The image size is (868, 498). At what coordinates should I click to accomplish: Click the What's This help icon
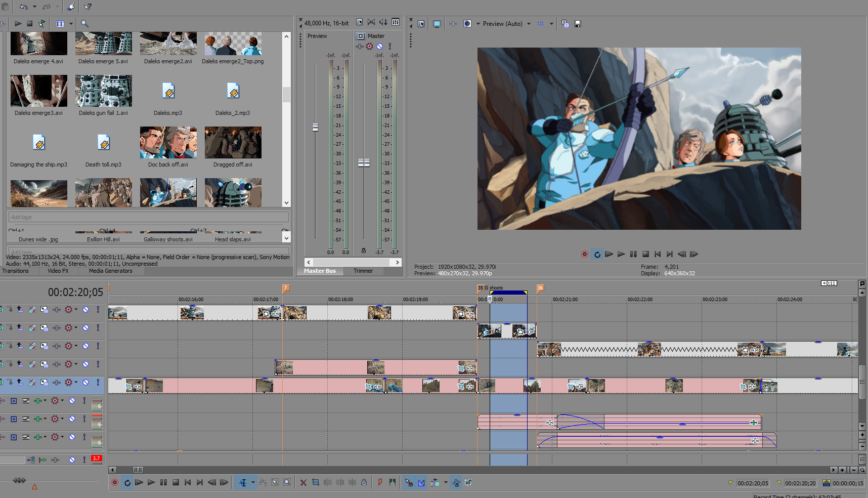tap(88, 7)
